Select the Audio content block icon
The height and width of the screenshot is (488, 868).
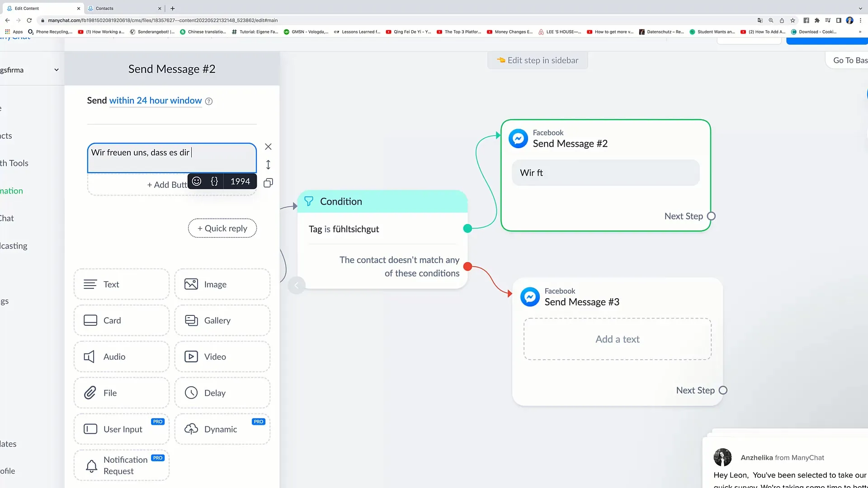coord(90,357)
